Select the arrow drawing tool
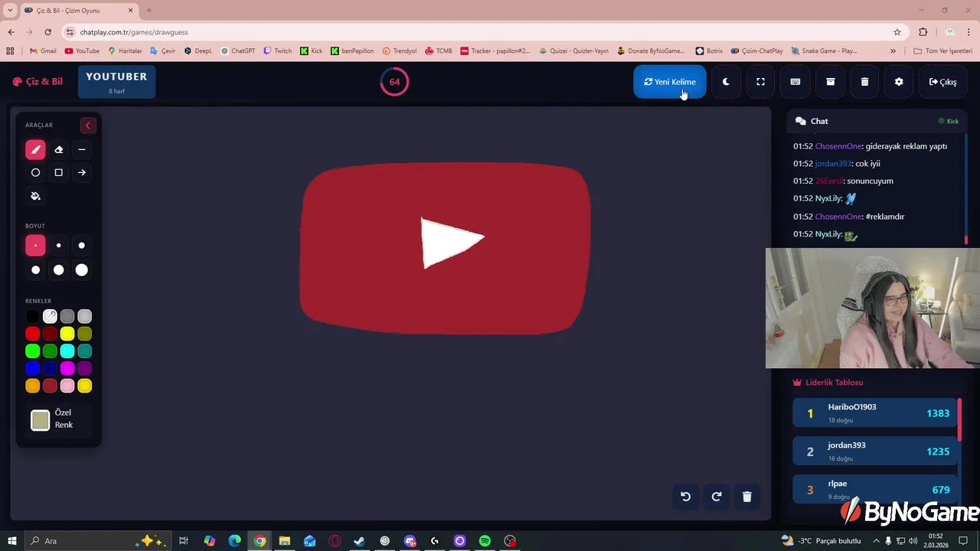Viewport: 980px width, 551px height. point(82,173)
